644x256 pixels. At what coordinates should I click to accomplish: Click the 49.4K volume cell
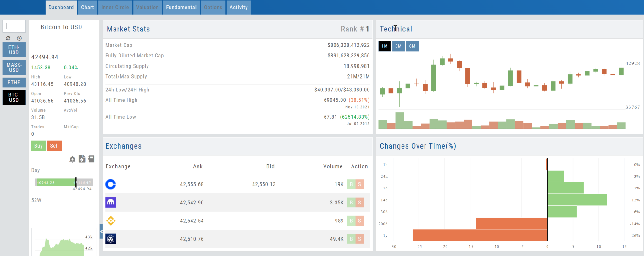click(337, 239)
